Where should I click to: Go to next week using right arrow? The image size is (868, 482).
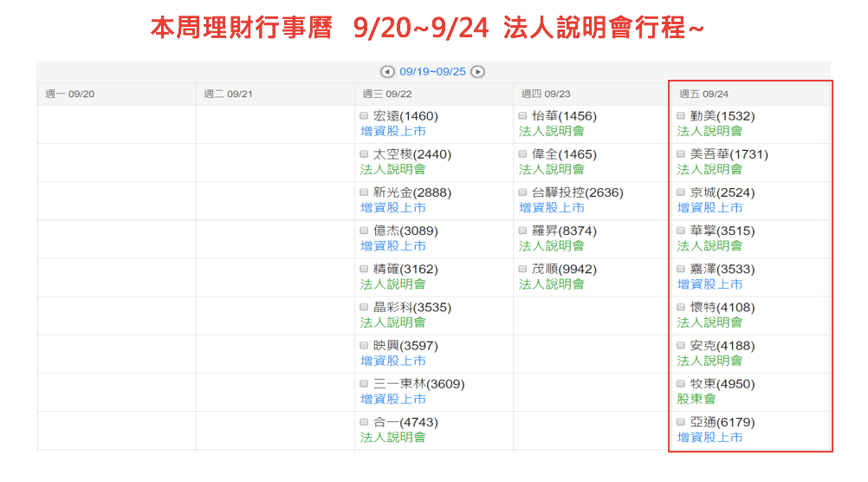(x=477, y=72)
